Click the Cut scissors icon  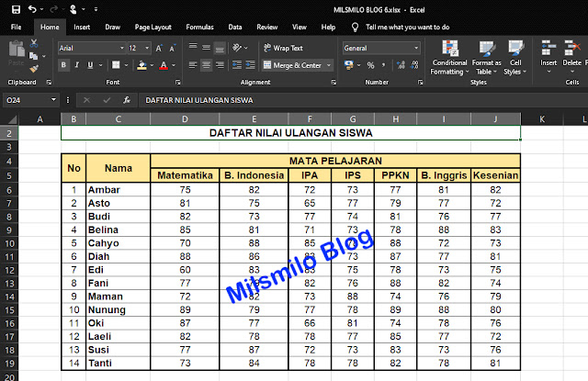[34, 43]
